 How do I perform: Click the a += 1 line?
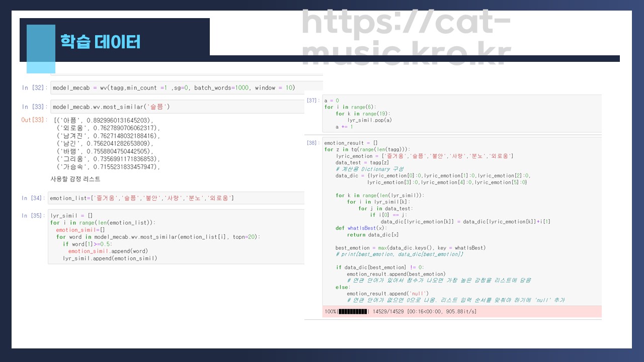tap(344, 127)
